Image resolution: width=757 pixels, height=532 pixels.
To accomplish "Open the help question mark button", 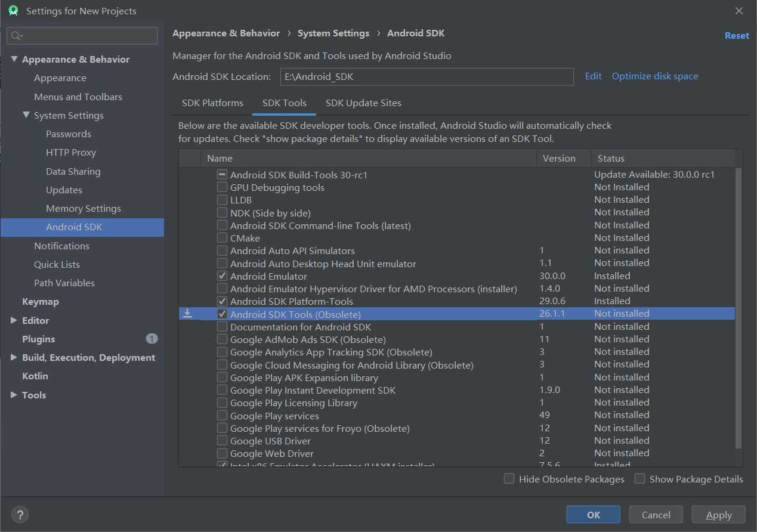I will pos(20,515).
